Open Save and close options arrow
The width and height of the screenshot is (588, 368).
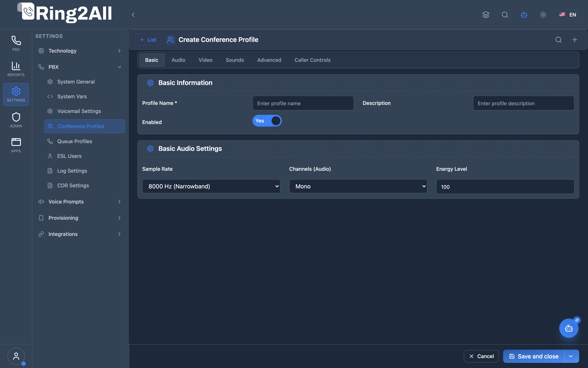571,356
